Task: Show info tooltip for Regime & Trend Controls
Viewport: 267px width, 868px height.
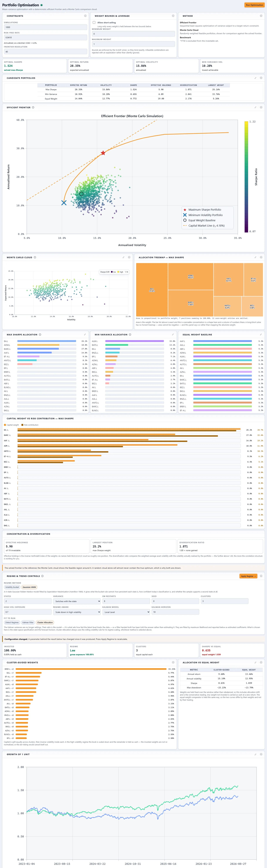Action: [42, 576]
